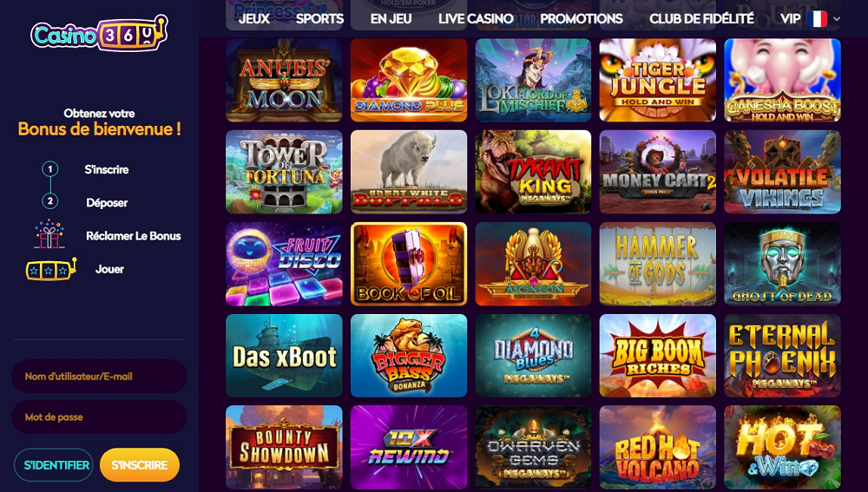Open the CLUB DE FIDÉLITÉ section
Image resolution: width=868 pixels, height=492 pixels.
point(701,19)
